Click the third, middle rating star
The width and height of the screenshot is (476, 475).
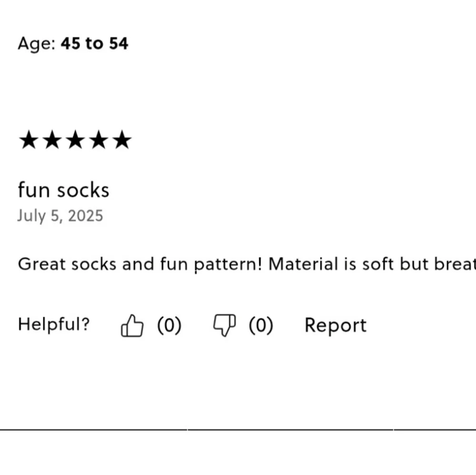pyautogui.click(x=76, y=140)
